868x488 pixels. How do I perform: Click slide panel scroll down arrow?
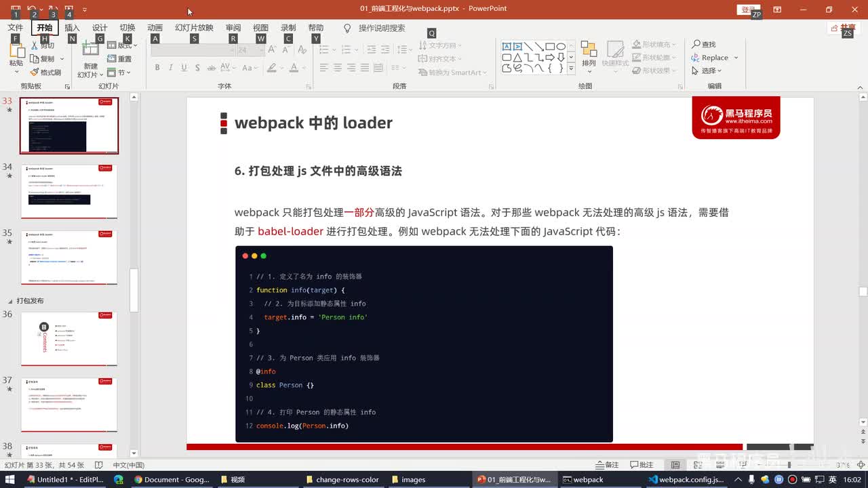134,453
